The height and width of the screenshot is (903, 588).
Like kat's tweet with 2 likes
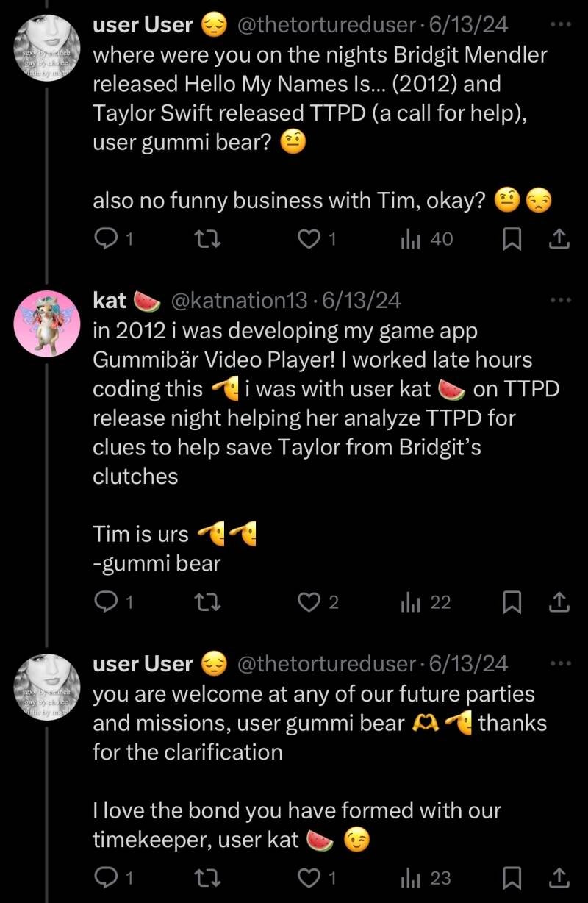pos(309,602)
